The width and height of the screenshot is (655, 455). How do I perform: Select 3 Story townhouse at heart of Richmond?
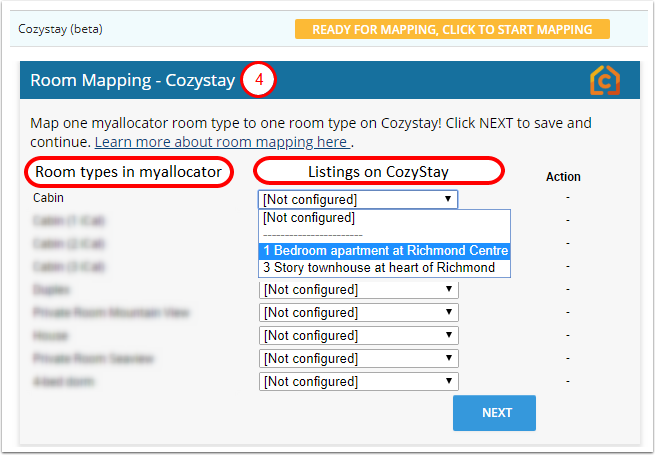(384, 267)
